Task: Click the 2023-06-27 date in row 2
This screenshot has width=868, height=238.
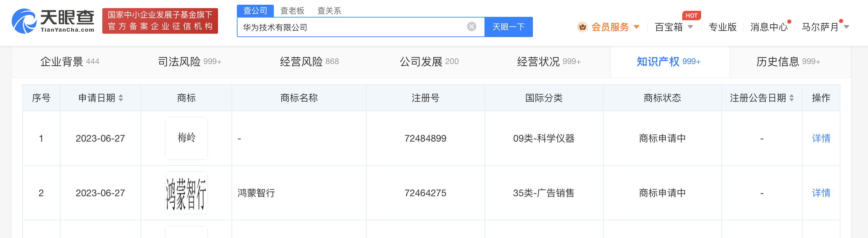Action: [x=100, y=193]
